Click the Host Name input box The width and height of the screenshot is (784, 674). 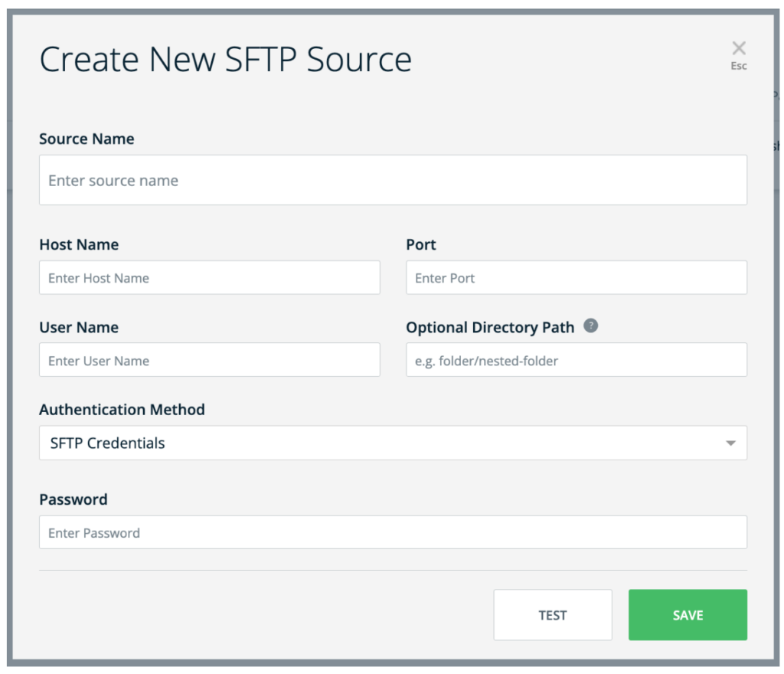click(x=208, y=277)
